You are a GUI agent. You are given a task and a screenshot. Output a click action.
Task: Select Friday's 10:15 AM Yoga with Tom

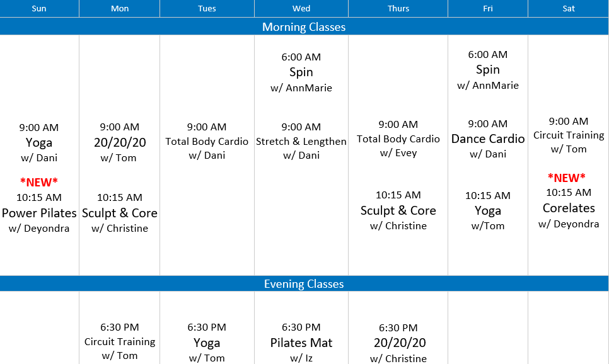488,210
